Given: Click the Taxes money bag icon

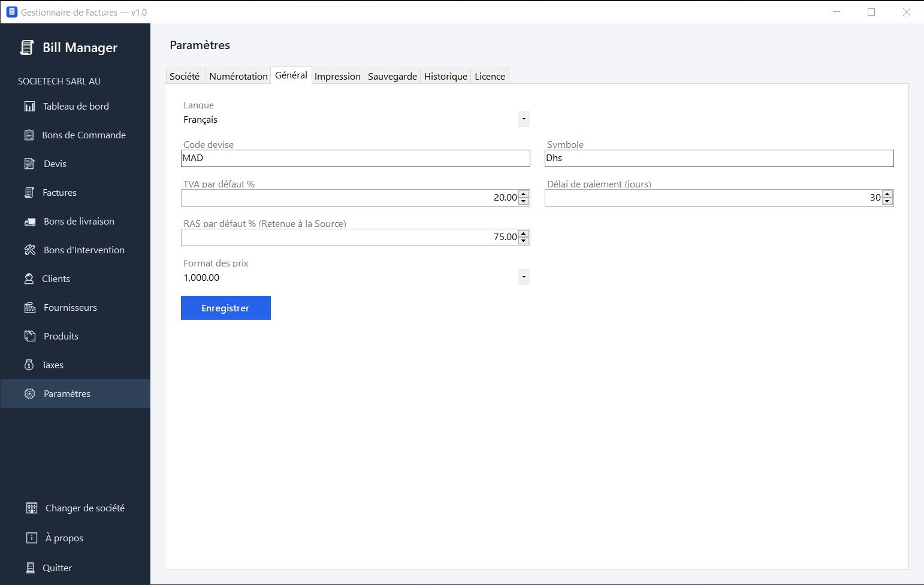Looking at the screenshot, I should click(29, 365).
